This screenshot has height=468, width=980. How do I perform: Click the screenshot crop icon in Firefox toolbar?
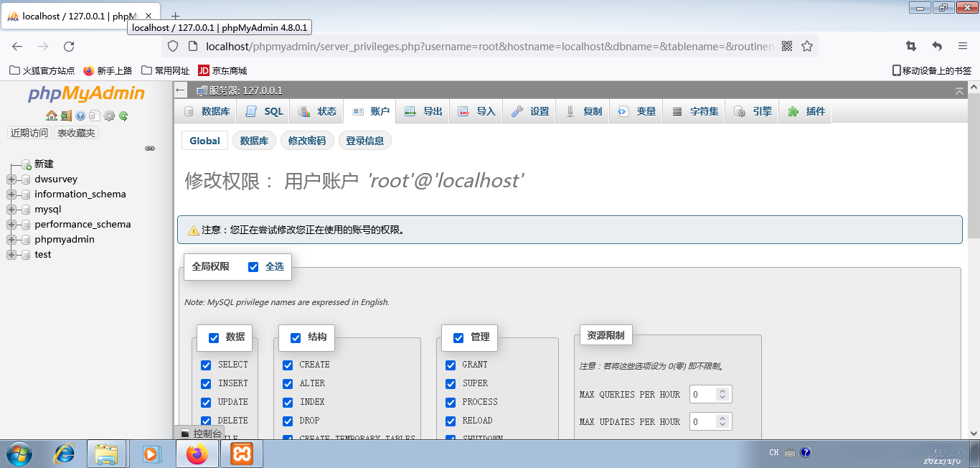(x=911, y=46)
